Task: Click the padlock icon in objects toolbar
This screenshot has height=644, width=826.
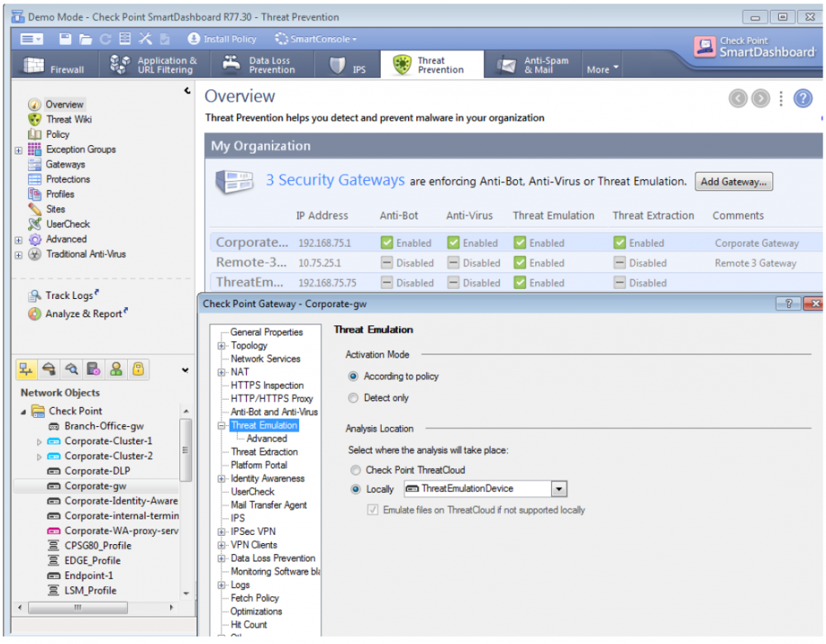Action: 139,369
